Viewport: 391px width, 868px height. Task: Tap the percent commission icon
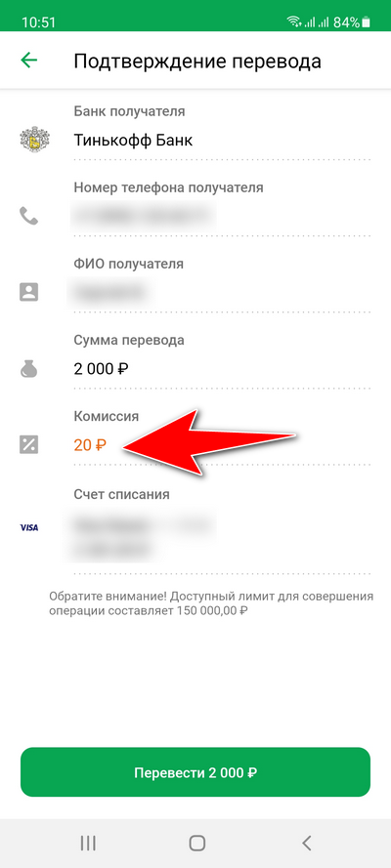(x=28, y=444)
